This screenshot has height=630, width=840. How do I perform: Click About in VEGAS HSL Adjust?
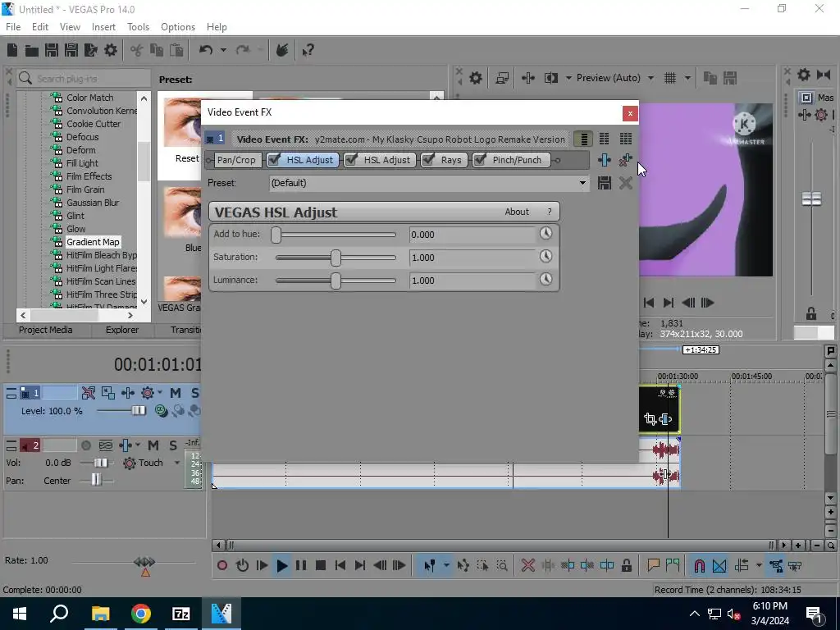pos(517,212)
